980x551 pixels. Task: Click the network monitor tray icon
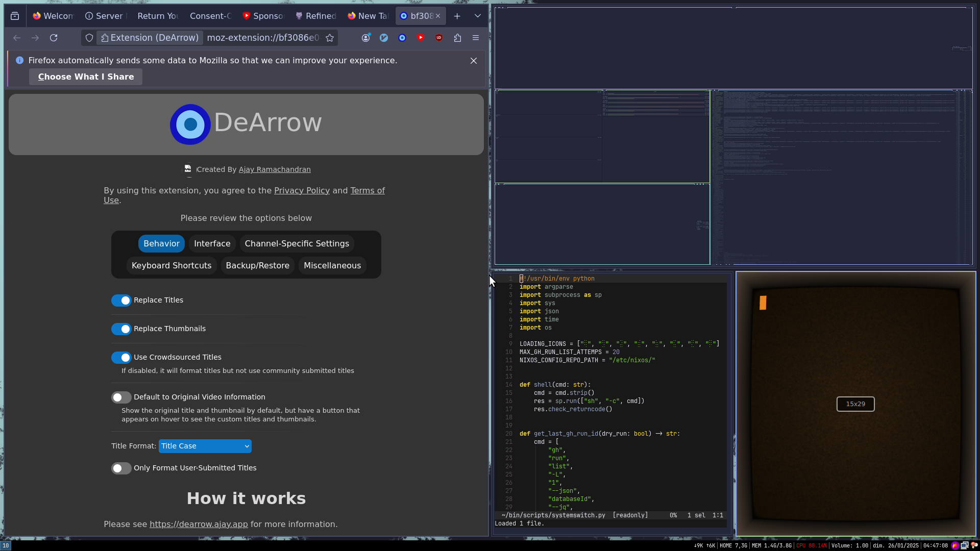pos(965,545)
